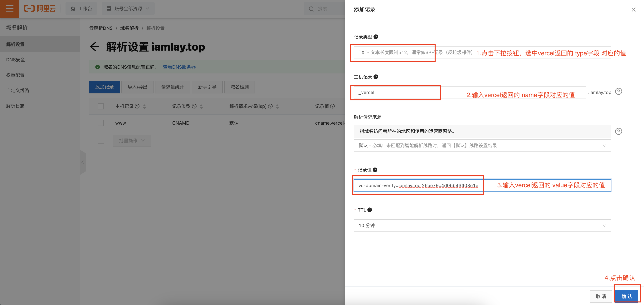Click the green DNS status check icon

(97, 67)
